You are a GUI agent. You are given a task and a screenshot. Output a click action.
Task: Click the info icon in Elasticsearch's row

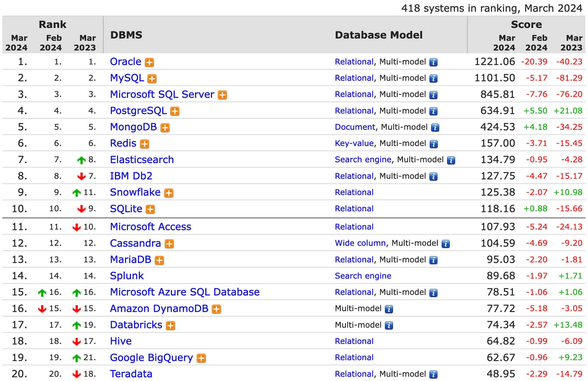(x=451, y=160)
